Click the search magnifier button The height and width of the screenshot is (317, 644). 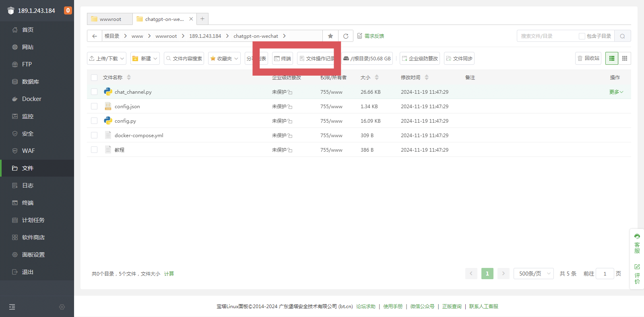coord(623,36)
